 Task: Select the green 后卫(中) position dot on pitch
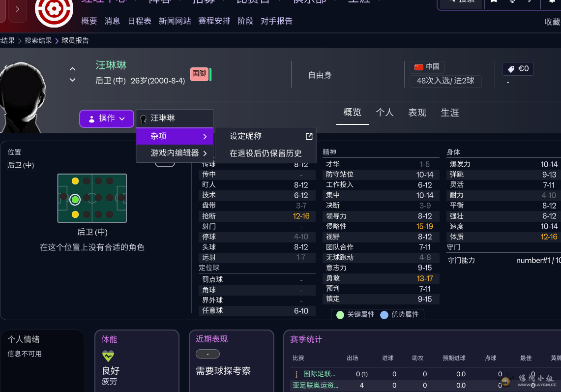[75, 199]
